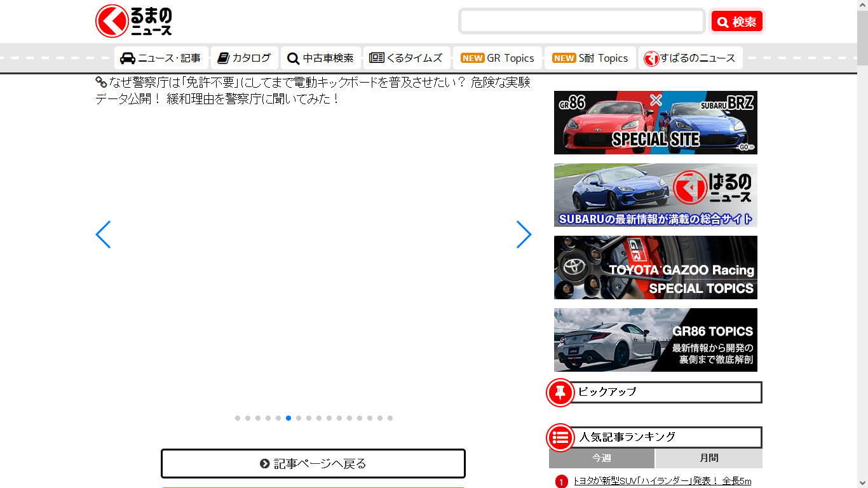This screenshot has width=868, height=488.
Task: Click the newspaper icon beside くるタイムズ
Action: (x=376, y=58)
